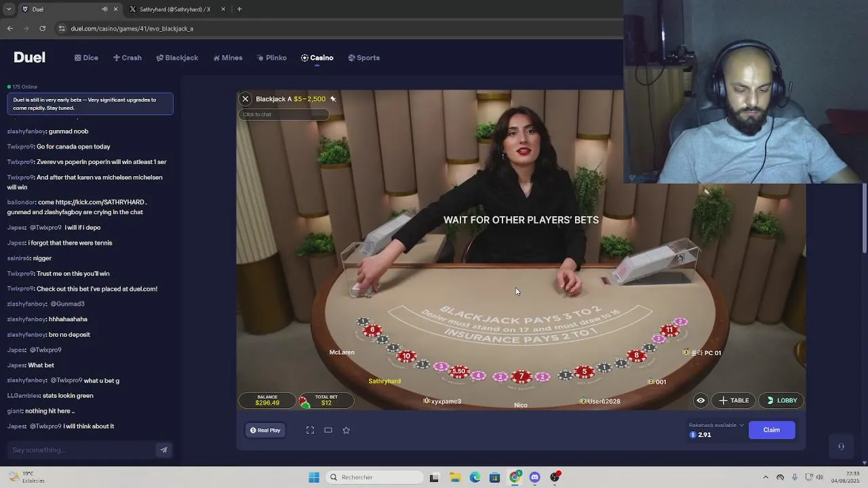
Task: Open the support headset icon
Action: pyautogui.click(x=841, y=446)
